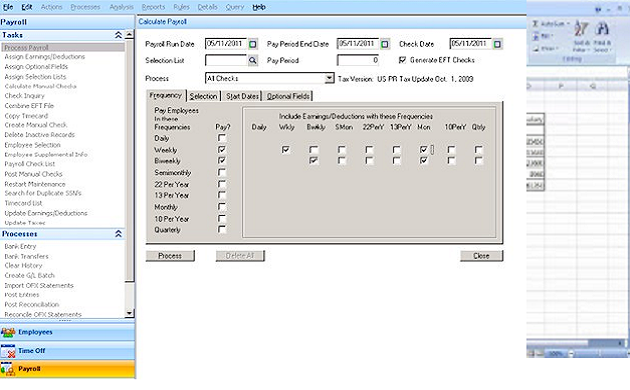Collapse the Tasks section

118,35
